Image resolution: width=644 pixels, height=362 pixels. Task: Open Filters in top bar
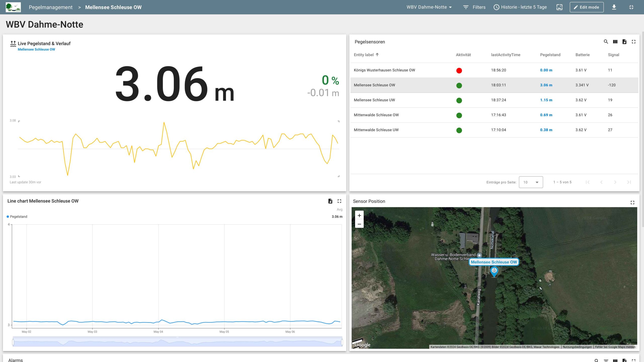pyautogui.click(x=474, y=7)
